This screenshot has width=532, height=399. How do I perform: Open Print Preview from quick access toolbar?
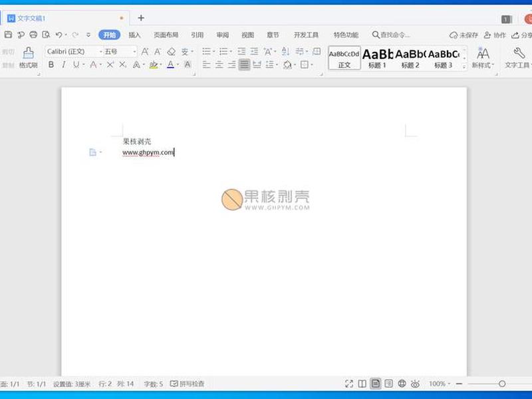[x=46, y=35]
